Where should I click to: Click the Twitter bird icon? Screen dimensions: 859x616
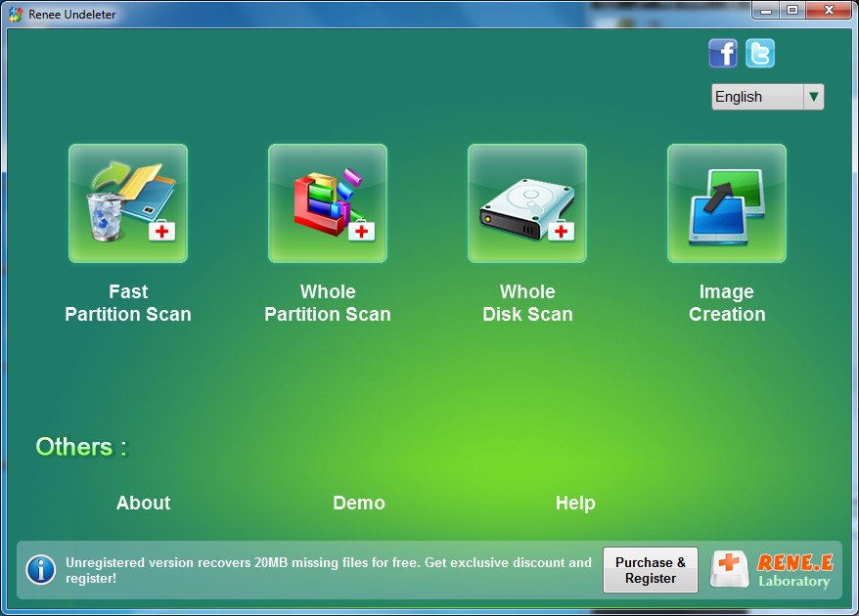[760, 53]
